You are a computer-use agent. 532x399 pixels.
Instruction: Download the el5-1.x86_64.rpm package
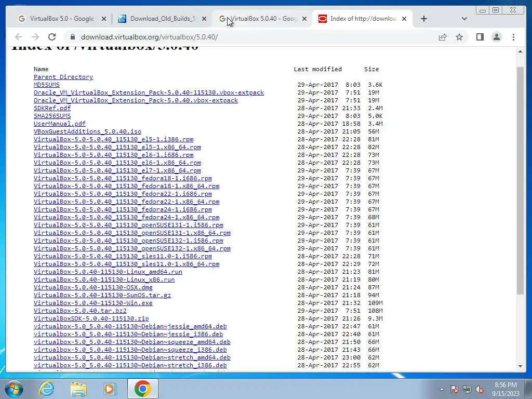[x=117, y=147]
